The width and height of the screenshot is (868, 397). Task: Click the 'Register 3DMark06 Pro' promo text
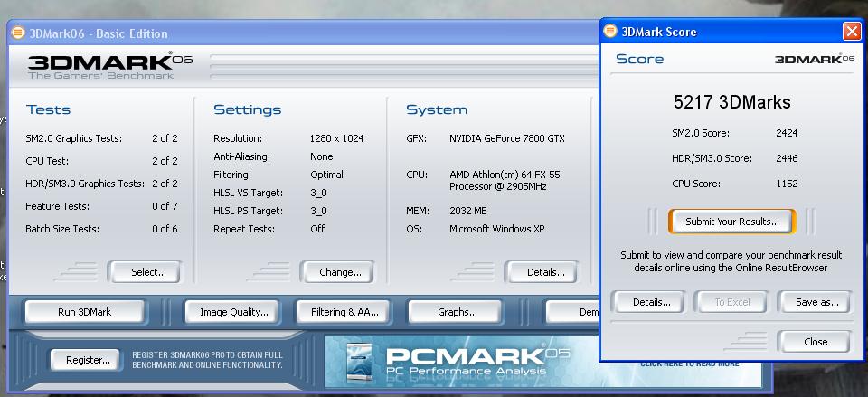coord(208,361)
